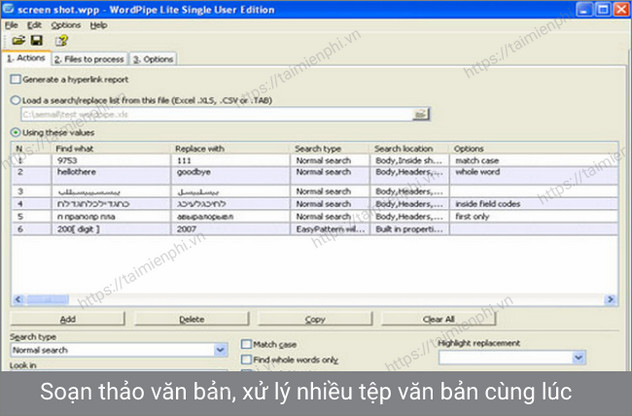Open the File menu
The height and width of the screenshot is (416, 632).
(x=11, y=25)
